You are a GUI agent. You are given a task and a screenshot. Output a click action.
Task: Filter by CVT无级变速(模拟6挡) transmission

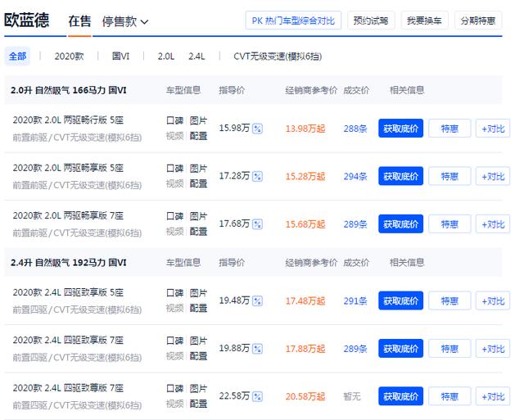[x=278, y=56]
